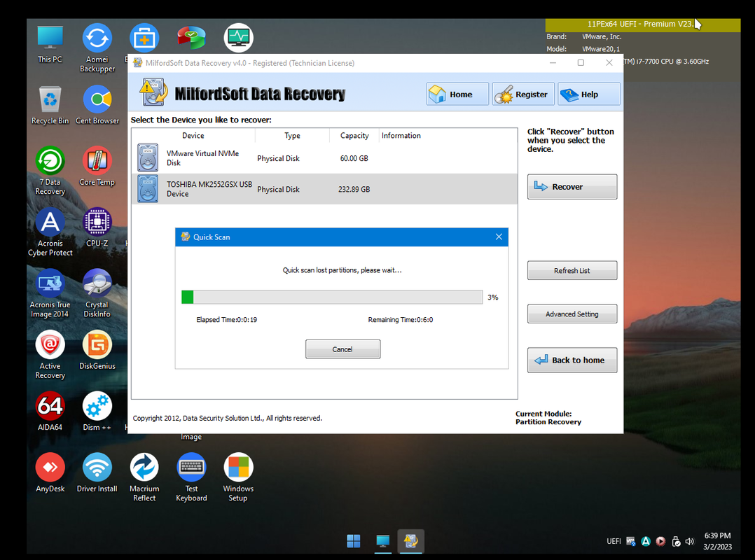Open Windows Setup desktop icon

(238, 477)
